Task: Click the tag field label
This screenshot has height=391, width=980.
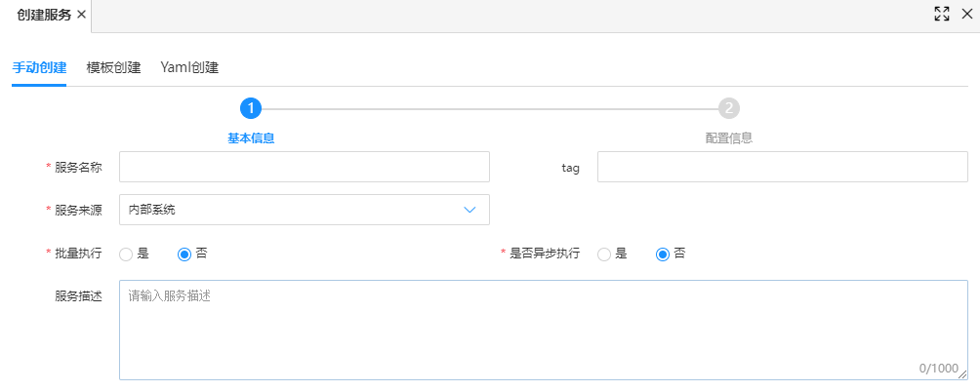Action: pos(571,168)
